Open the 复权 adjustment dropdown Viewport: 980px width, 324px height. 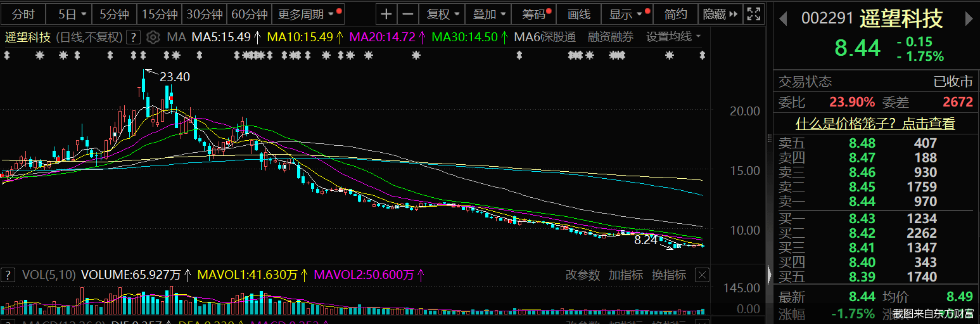(x=442, y=14)
